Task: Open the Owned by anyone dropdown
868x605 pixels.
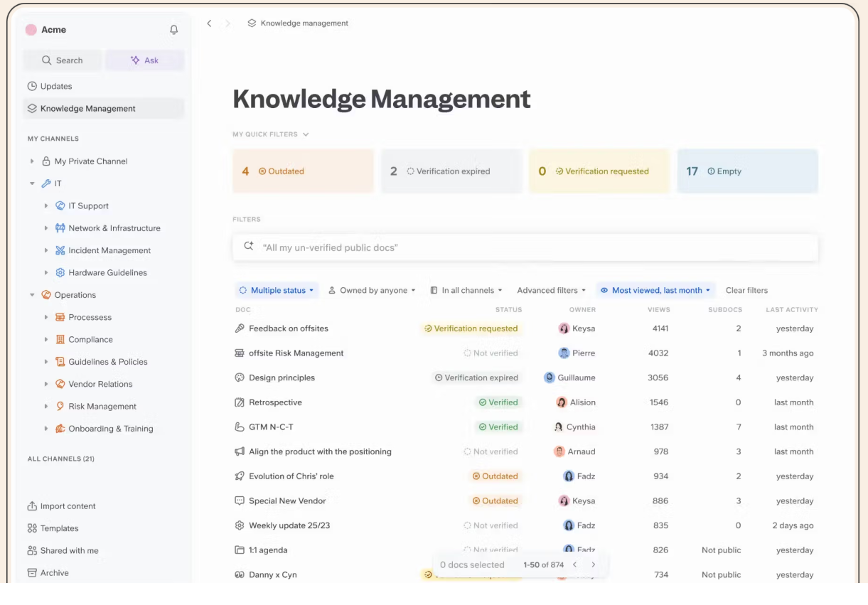Action: (372, 291)
